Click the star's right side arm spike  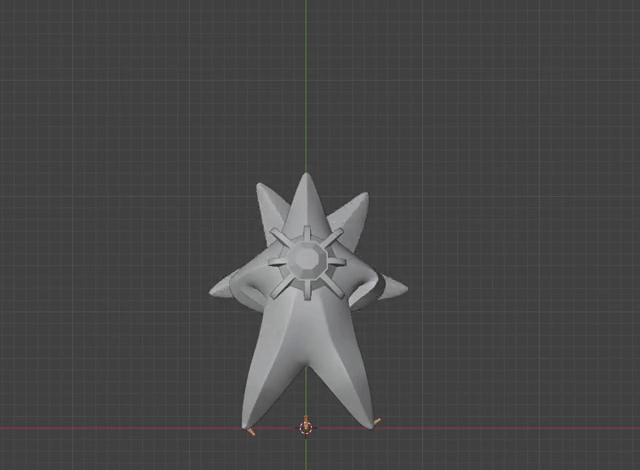(x=392, y=287)
